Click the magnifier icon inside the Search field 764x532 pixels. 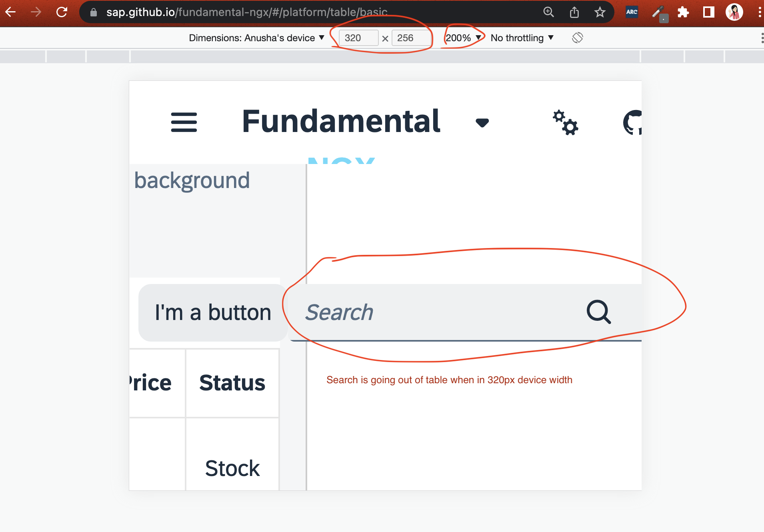(598, 312)
